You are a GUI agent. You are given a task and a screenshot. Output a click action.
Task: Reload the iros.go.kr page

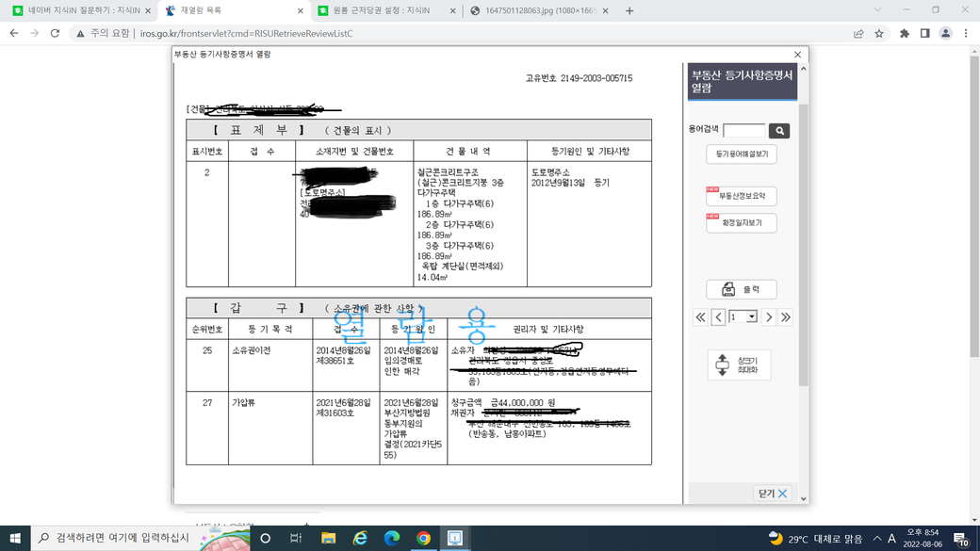tap(55, 33)
